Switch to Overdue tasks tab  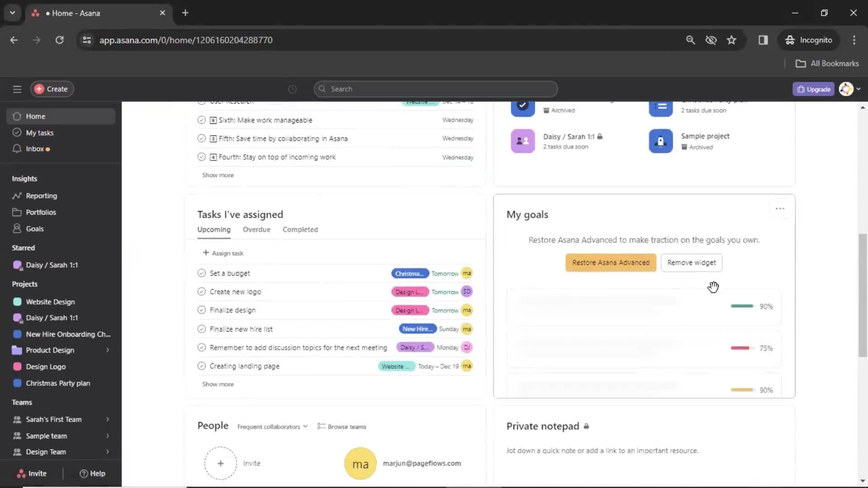pos(256,229)
